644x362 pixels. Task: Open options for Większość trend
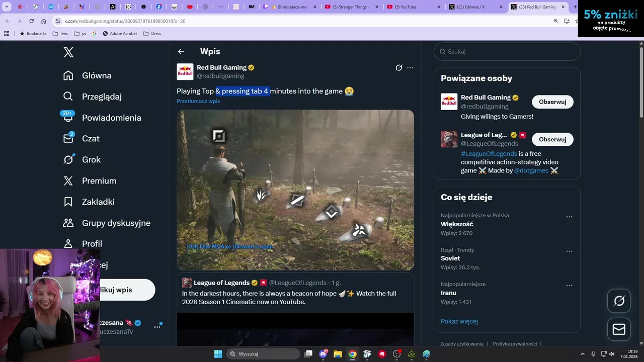pyautogui.click(x=570, y=217)
